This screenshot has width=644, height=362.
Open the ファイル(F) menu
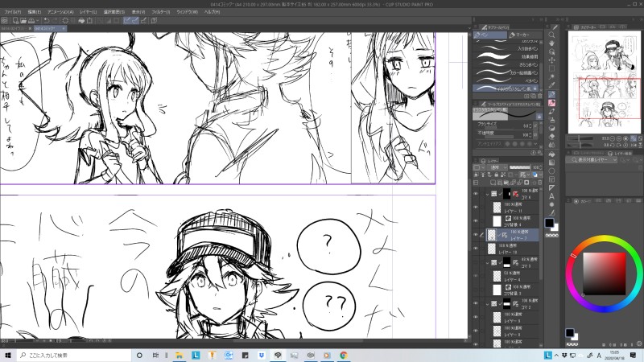pyautogui.click(x=12, y=12)
